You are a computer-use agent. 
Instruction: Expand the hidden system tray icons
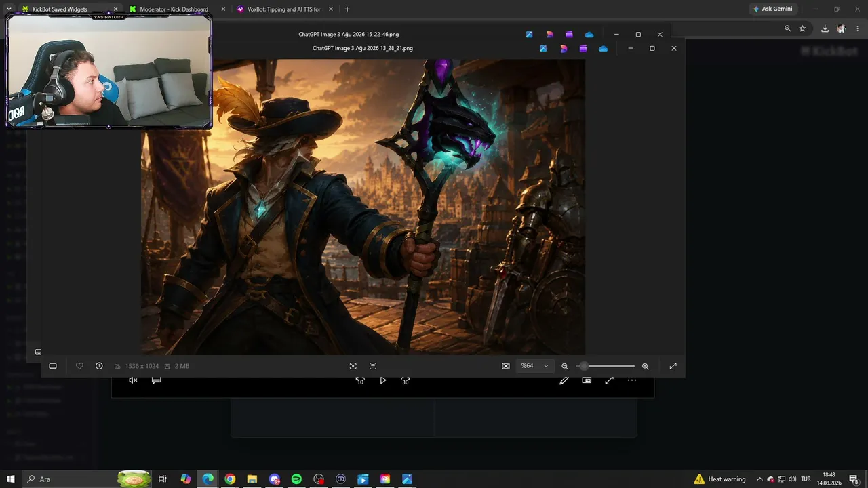tap(759, 479)
